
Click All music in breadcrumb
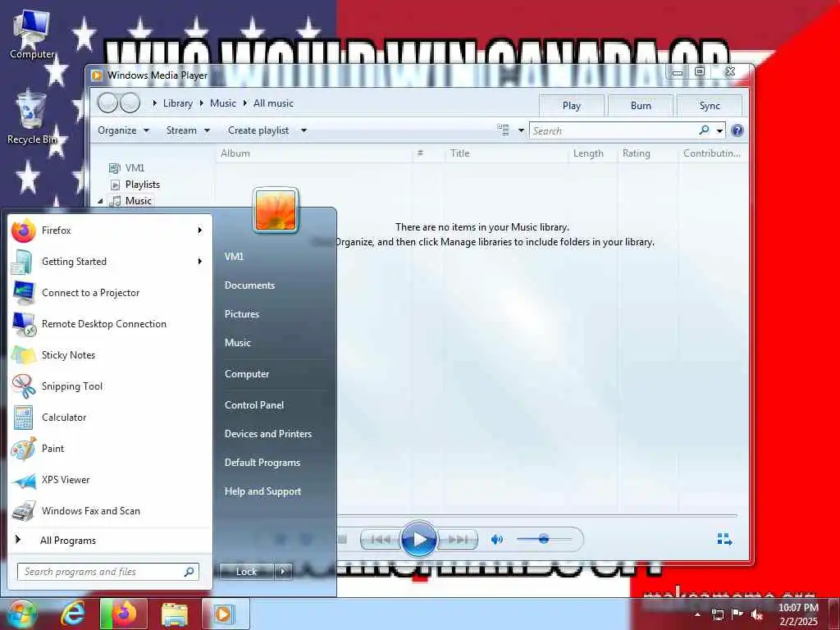coord(273,103)
